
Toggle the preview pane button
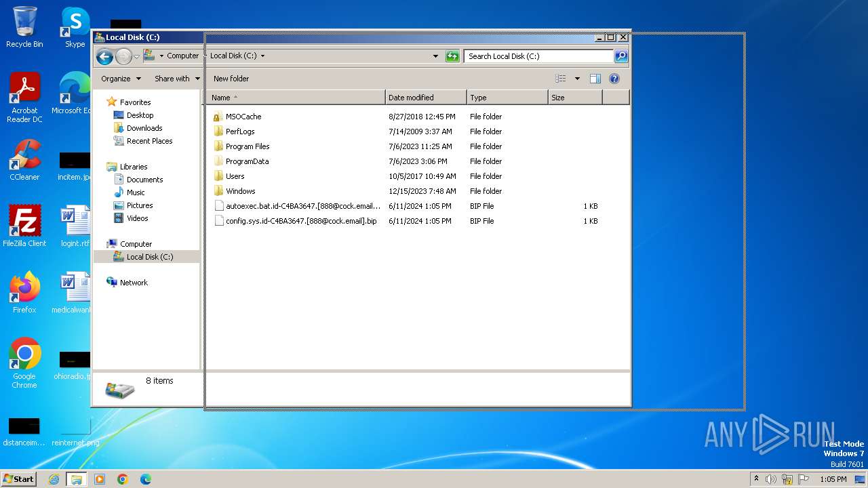tap(595, 79)
